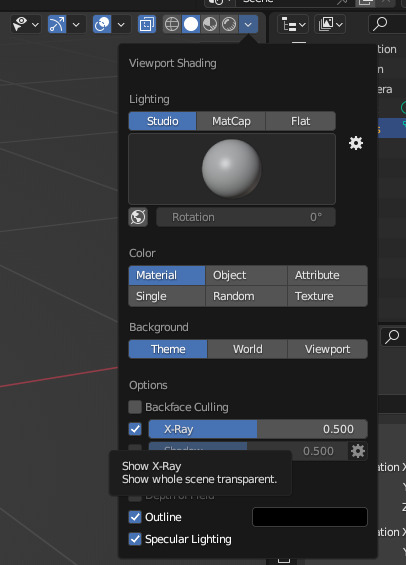This screenshot has width=406, height=565.
Task: Disable Specular Lighting checkbox
Action: pos(135,539)
